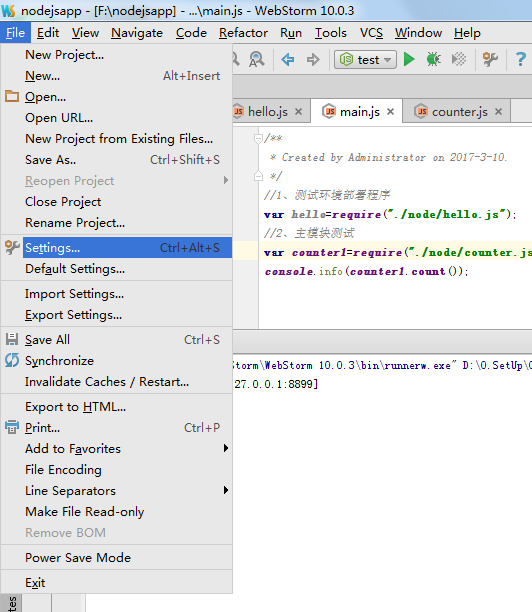This screenshot has height=612, width=532.
Task: Expand the Reopen Project submenu arrow
Action: [x=226, y=180]
